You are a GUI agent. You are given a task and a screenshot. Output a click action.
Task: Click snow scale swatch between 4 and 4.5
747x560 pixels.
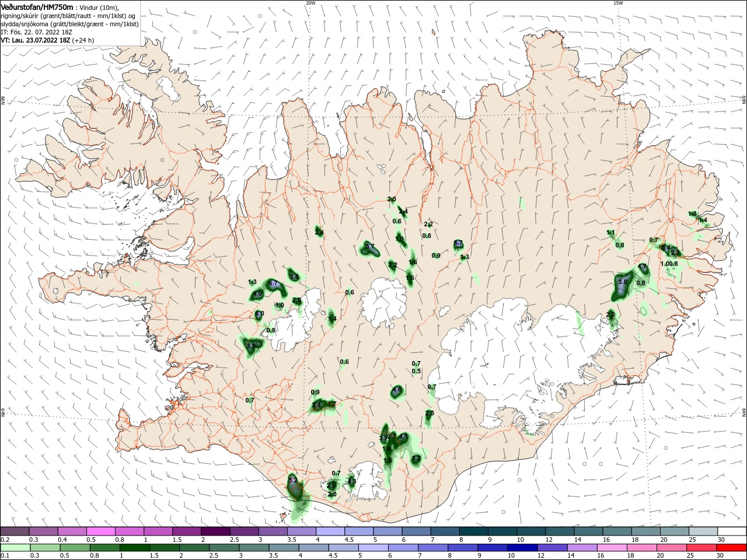pyautogui.click(x=330, y=531)
